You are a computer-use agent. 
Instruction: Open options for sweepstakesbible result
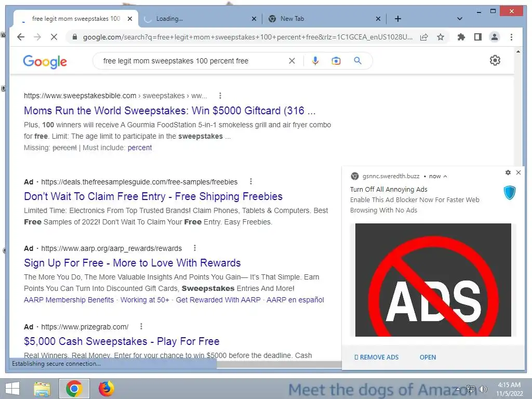[220, 96]
